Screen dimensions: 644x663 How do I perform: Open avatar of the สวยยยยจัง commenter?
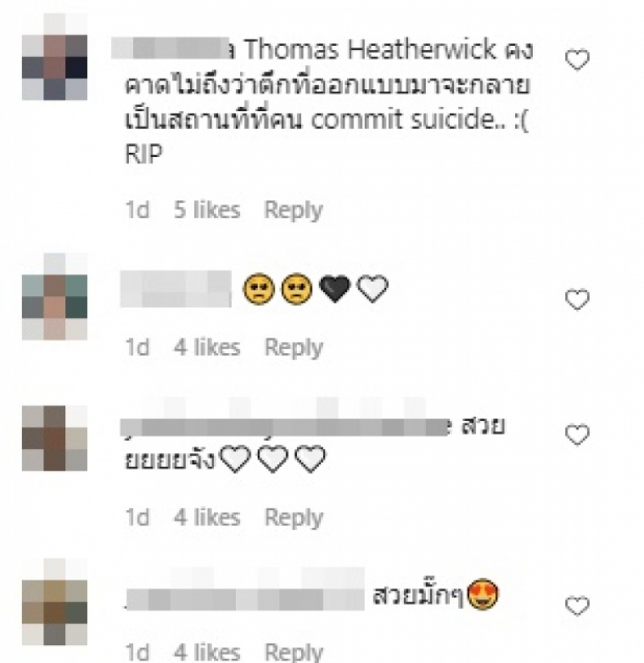[x=55, y=438]
